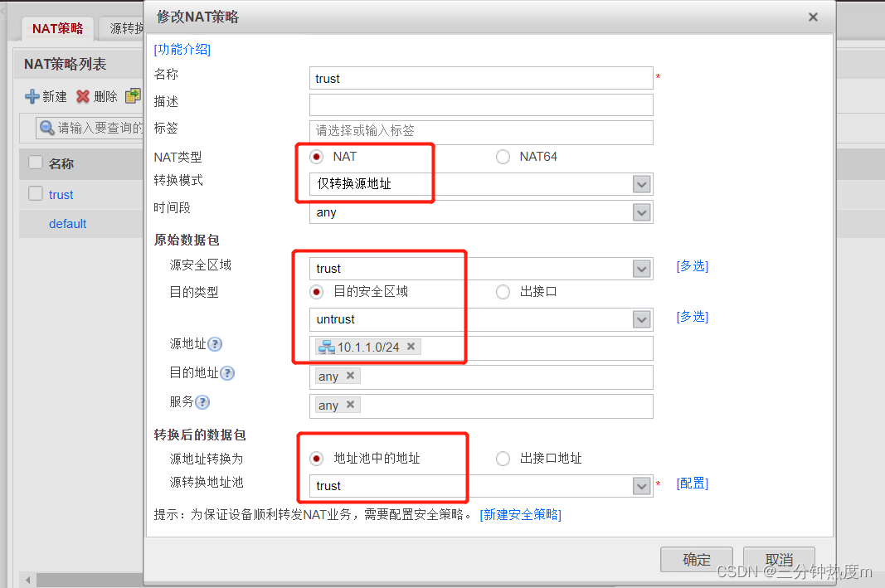Click the red X 删除 icon

coord(83,96)
